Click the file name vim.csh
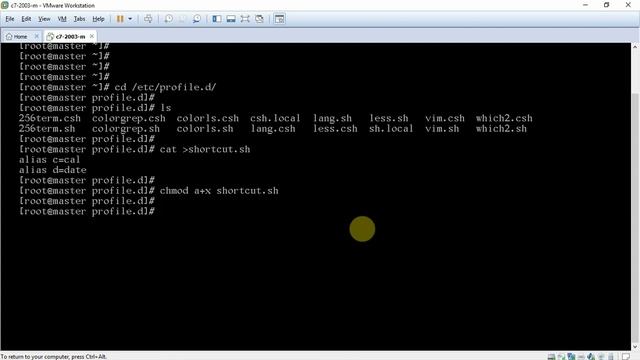This screenshot has height=360, width=640. [x=445, y=118]
